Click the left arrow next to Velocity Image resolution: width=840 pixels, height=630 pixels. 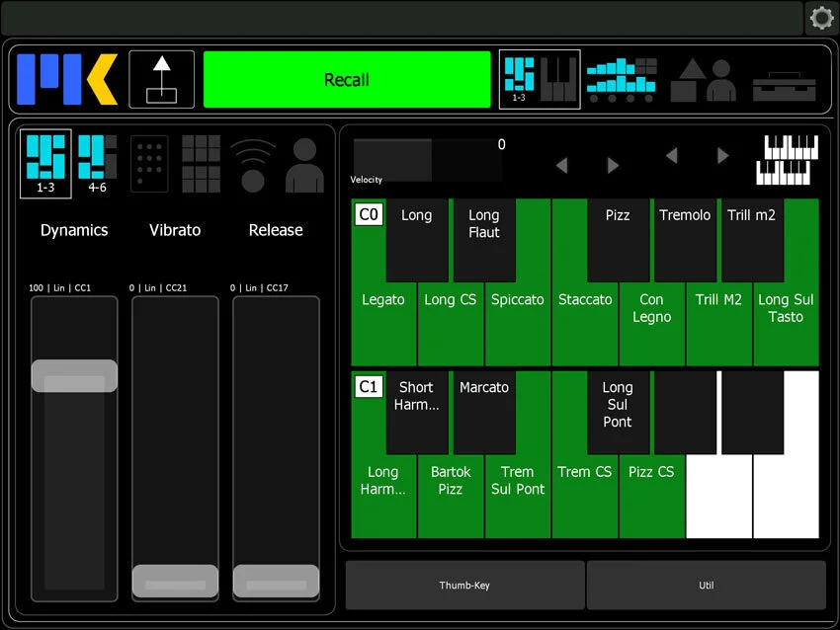tap(561, 165)
